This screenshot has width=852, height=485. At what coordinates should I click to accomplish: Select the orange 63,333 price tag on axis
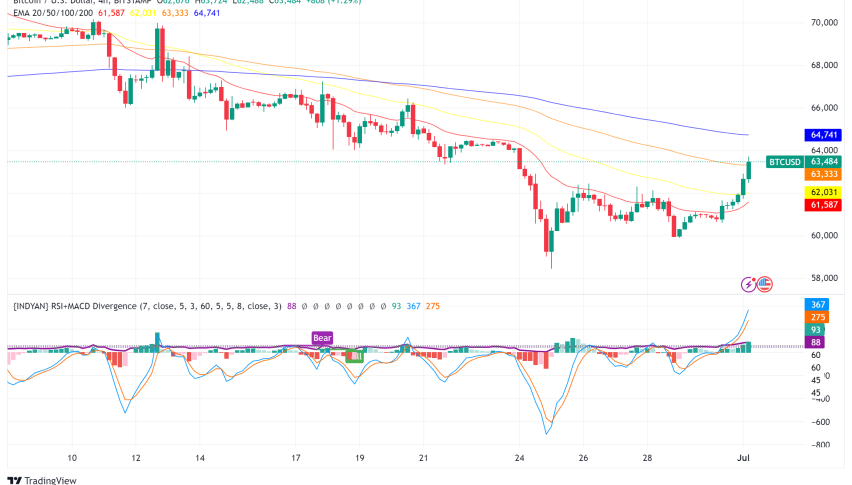point(823,174)
